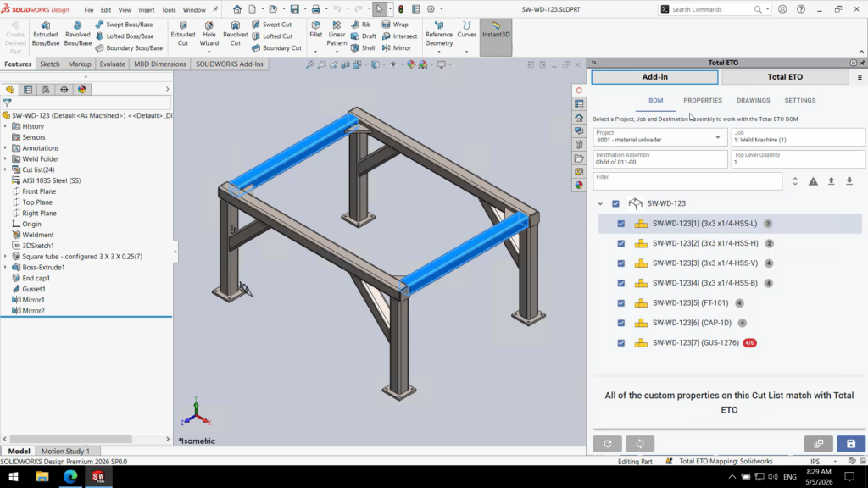868x488 pixels.
Task: Open the PropertyManager tab icon
Action: [28, 89]
